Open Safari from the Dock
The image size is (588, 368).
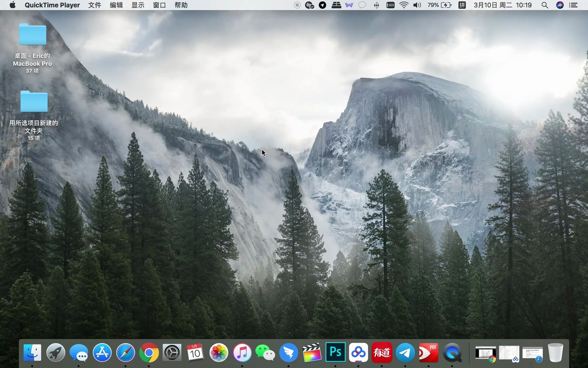pyautogui.click(x=126, y=353)
